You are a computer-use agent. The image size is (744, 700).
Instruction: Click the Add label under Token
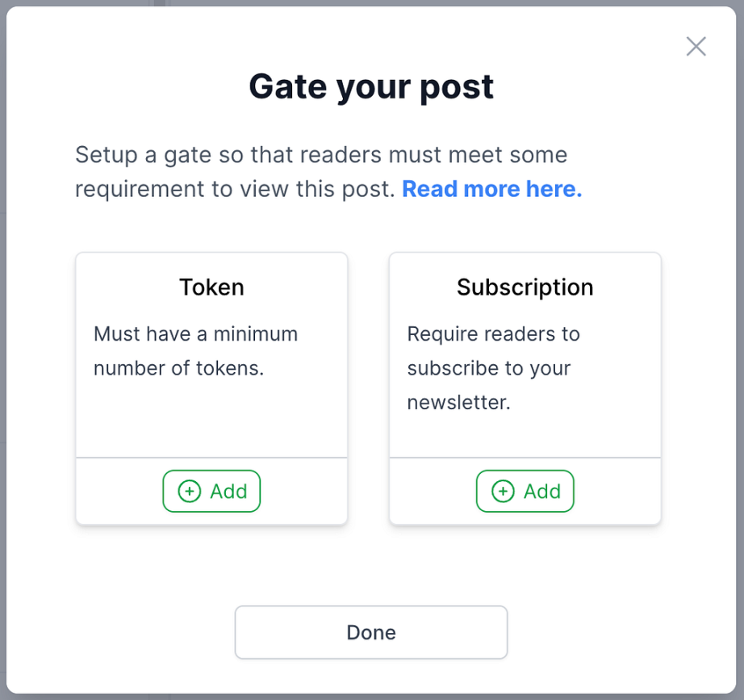click(228, 491)
